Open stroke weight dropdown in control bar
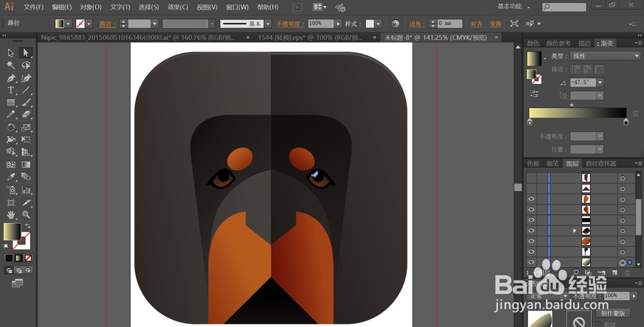 point(155,24)
